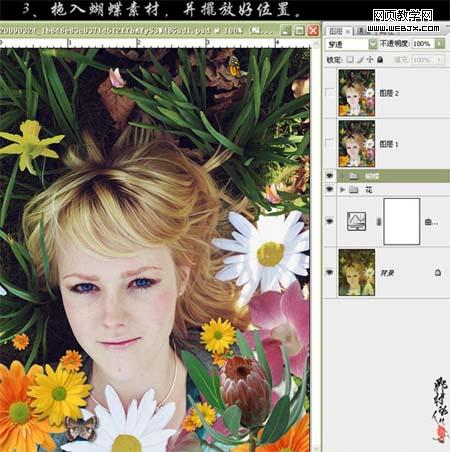This screenshot has height=452, width=450.
Task: Click the canvas vertical scrollbar
Action: pos(316,247)
